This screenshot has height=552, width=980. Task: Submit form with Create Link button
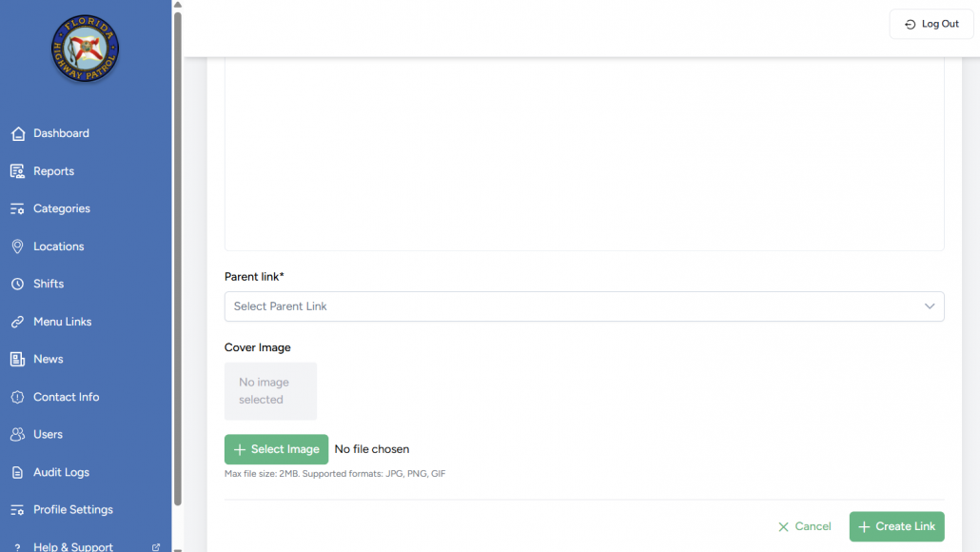point(896,526)
